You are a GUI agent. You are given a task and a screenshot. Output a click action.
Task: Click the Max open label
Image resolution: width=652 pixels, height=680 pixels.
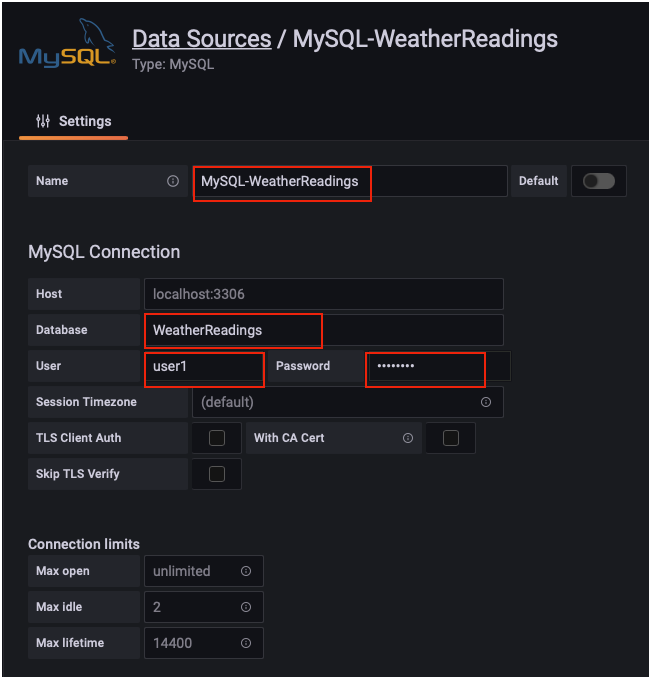click(63, 571)
